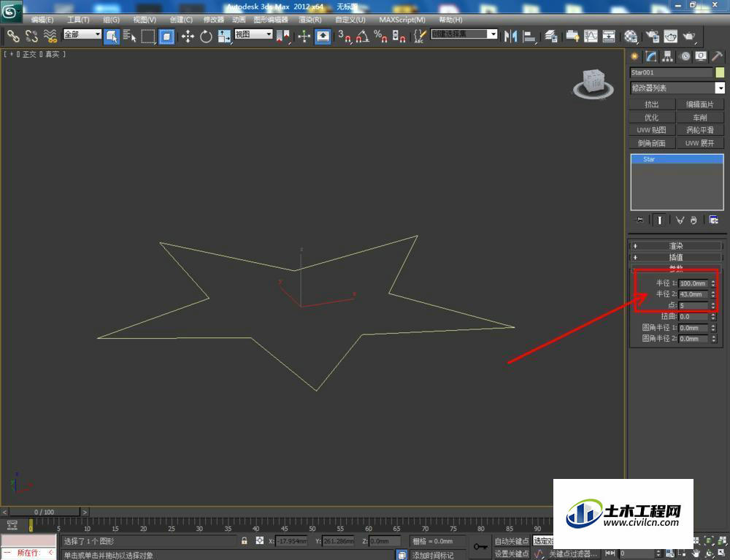Click the Distortion spinner arrows
Viewport: 730px width, 560px height.
[713, 317]
